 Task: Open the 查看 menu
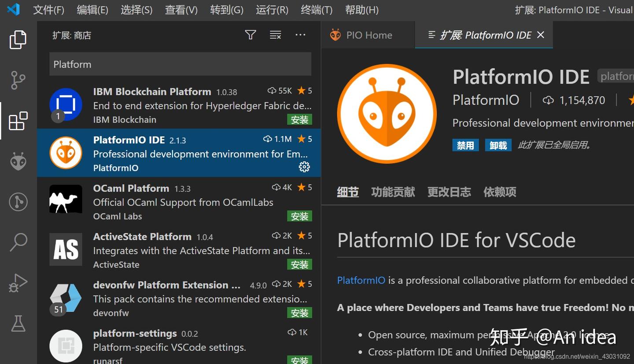[x=181, y=10]
